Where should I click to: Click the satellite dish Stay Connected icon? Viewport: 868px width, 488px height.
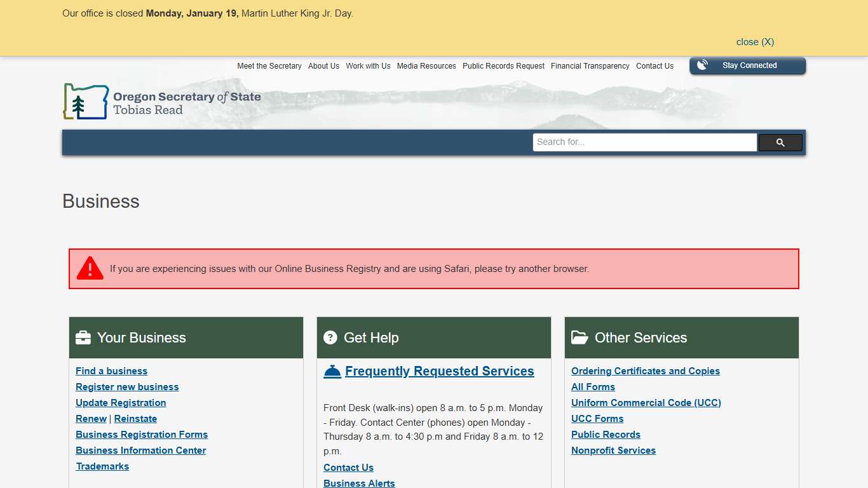click(702, 65)
